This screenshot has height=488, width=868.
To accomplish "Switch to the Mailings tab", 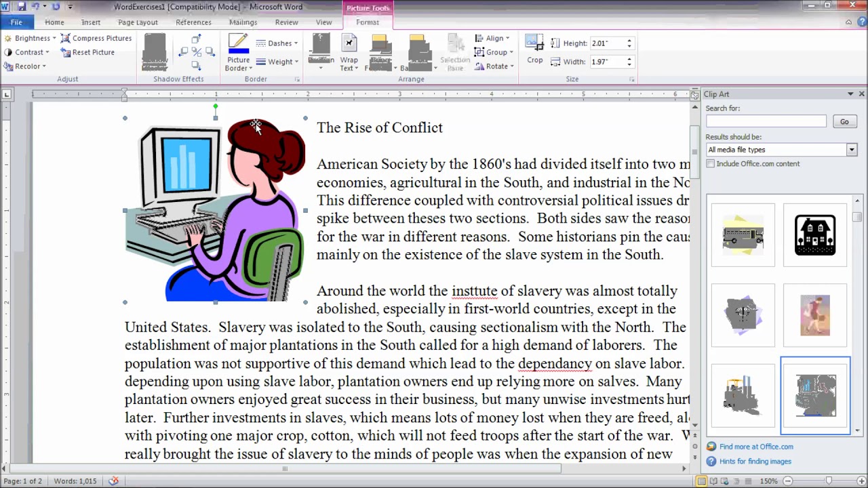I will [243, 22].
